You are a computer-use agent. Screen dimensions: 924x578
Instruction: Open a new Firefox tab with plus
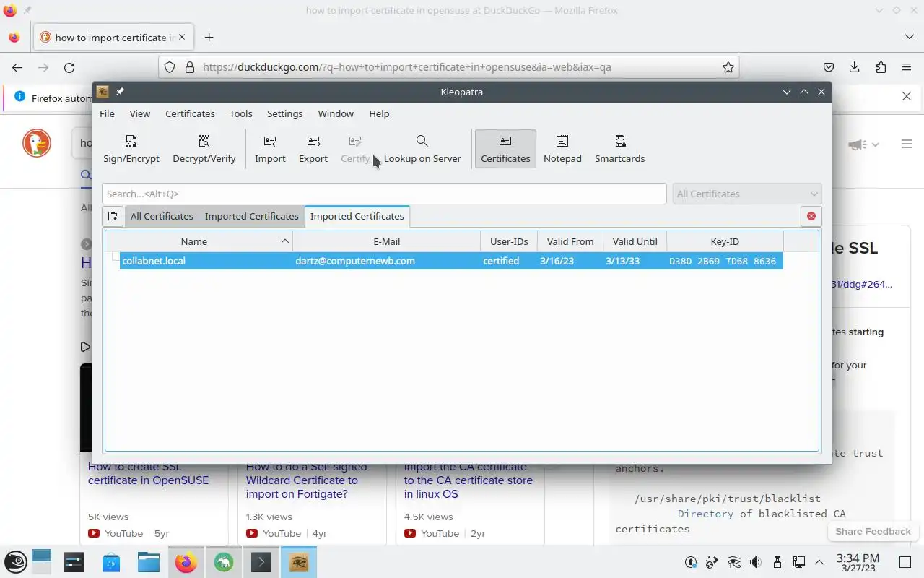point(209,37)
